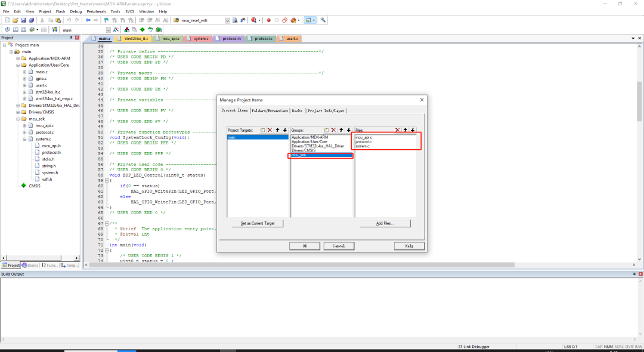Switch to Books tab in dialog
The image size is (644, 352).
pyautogui.click(x=298, y=111)
